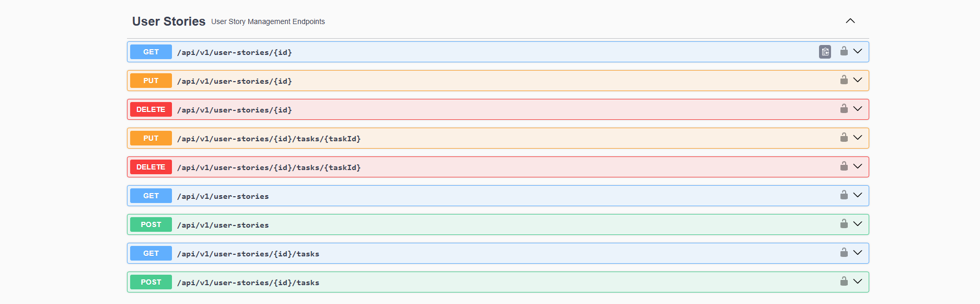Click path /api/v1/user-stories/{id} in PUT row

tap(235, 81)
